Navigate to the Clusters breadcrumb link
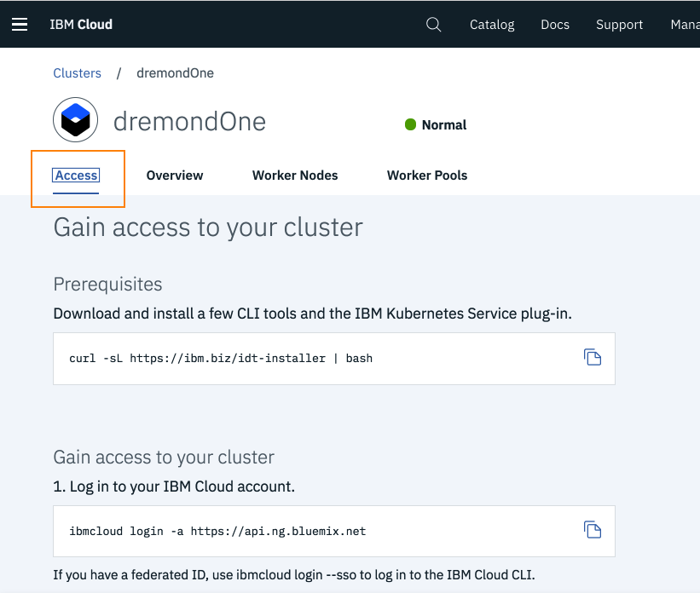Screen dimensions: 700x593 (x=77, y=73)
